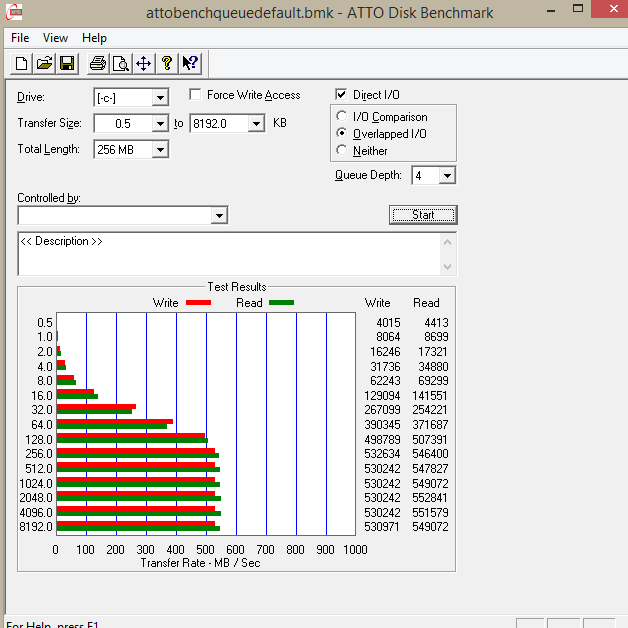
Task: Open the File menu
Action: point(20,38)
